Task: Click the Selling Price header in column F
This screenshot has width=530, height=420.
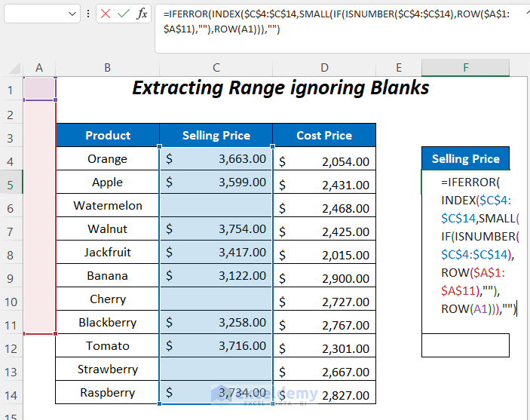Action: pyautogui.click(x=465, y=159)
